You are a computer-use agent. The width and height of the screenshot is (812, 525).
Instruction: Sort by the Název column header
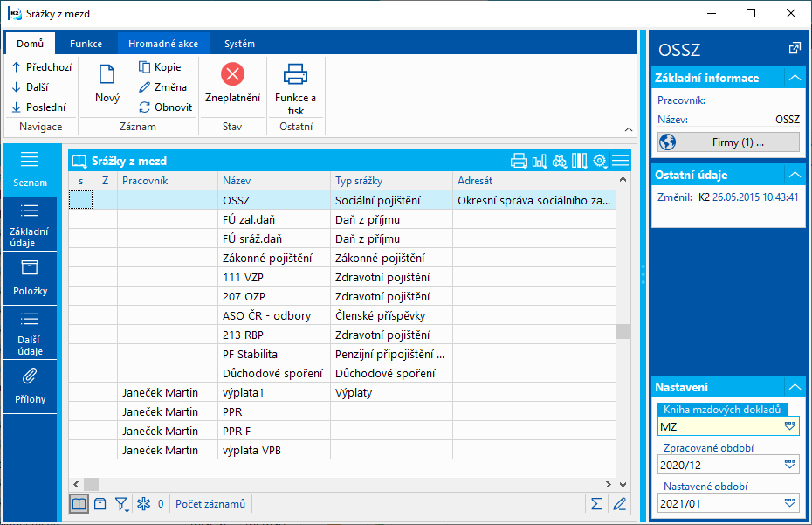(x=274, y=180)
